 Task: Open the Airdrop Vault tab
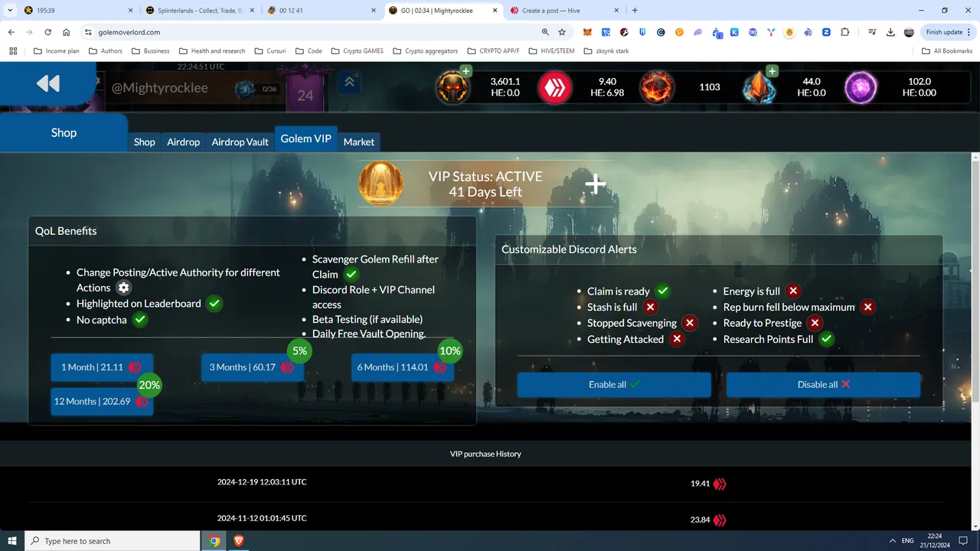coord(240,142)
